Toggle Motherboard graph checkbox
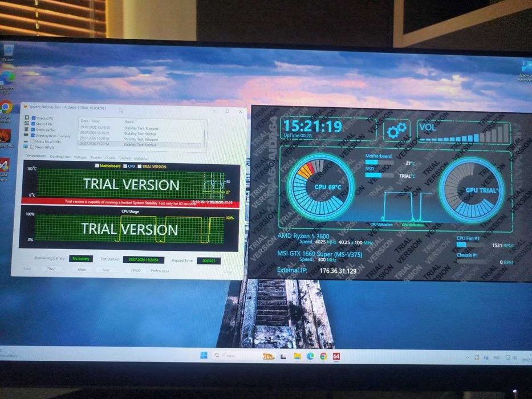Viewport: 532px width, 399px height. tap(97, 165)
